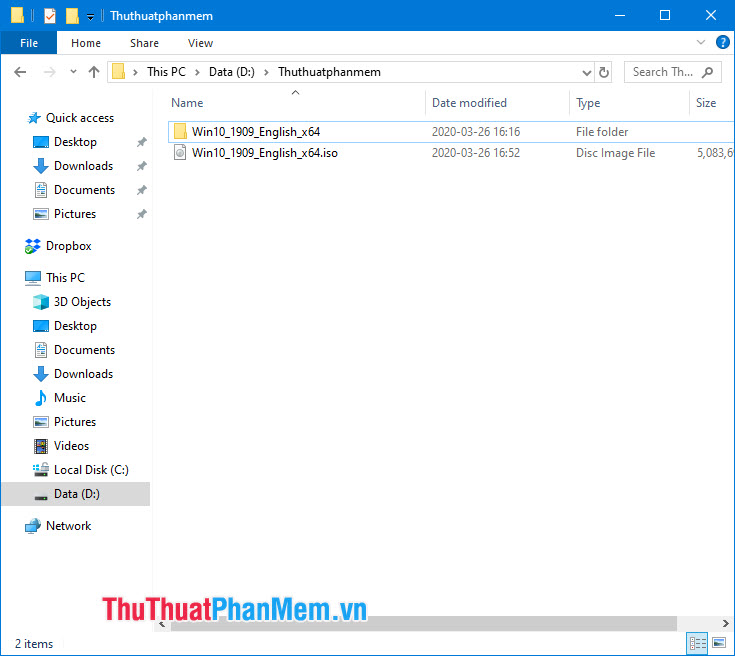Expand the chevron before This PC breadcrumb
The image size is (735, 656).
click(135, 73)
